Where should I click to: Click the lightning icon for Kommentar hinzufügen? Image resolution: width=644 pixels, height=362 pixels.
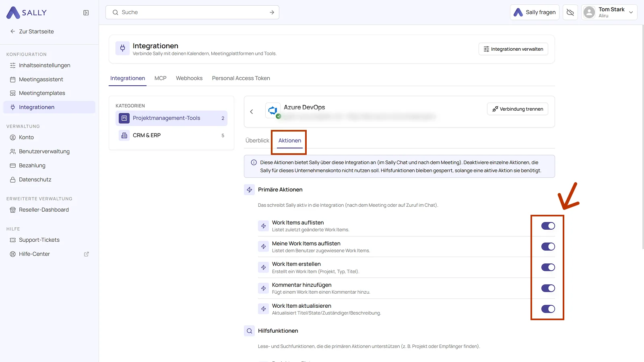pos(264,288)
